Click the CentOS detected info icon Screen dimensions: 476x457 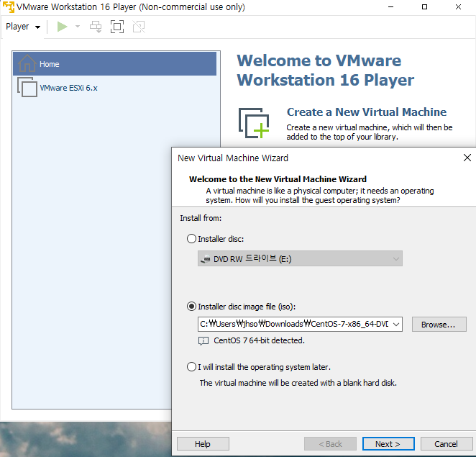[203, 340]
